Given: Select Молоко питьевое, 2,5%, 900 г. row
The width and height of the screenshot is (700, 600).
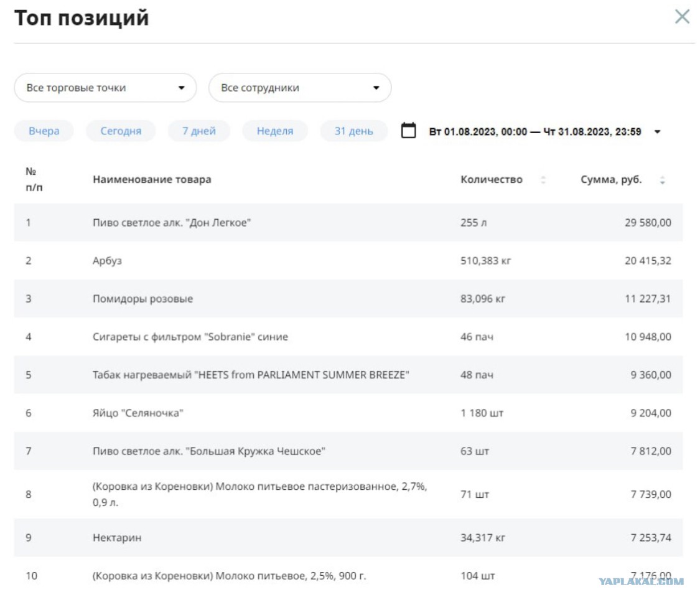Looking at the screenshot, I should tap(348, 576).
